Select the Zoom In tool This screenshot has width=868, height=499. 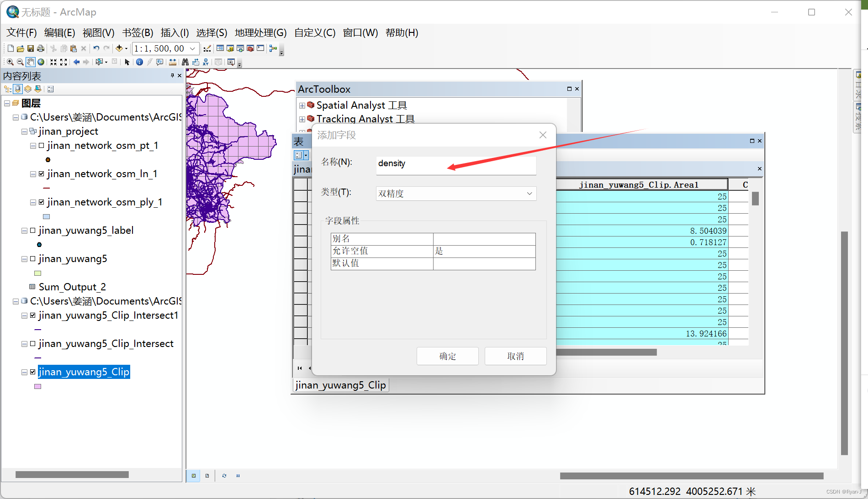click(x=10, y=62)
